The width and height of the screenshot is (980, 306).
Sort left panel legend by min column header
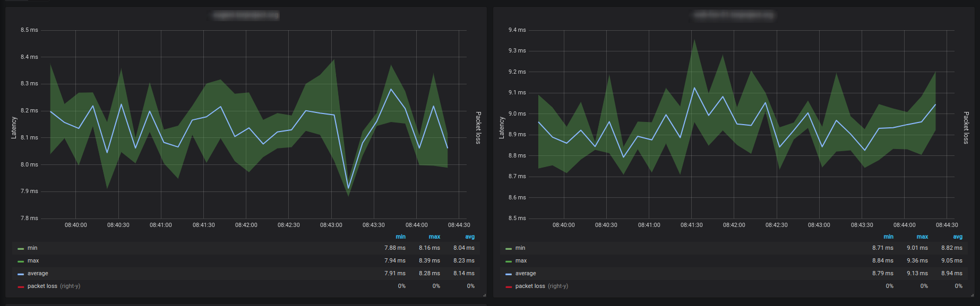coord(401,237)
